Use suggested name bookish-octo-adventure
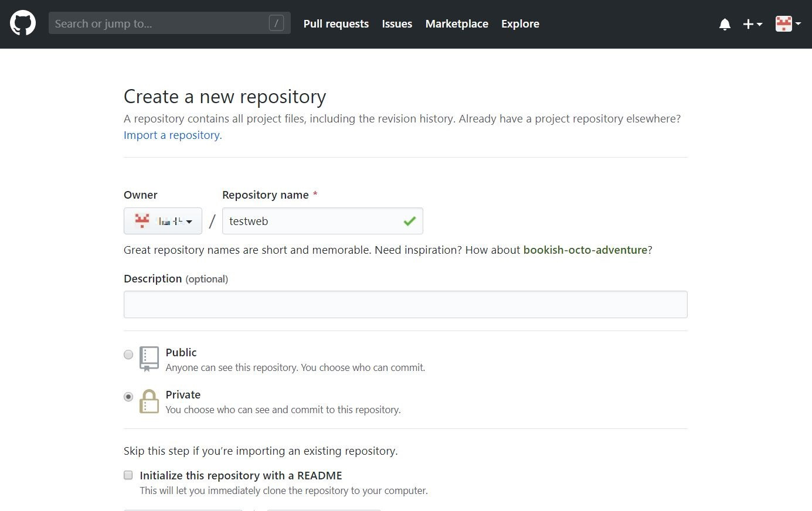 tap(585, 250)
